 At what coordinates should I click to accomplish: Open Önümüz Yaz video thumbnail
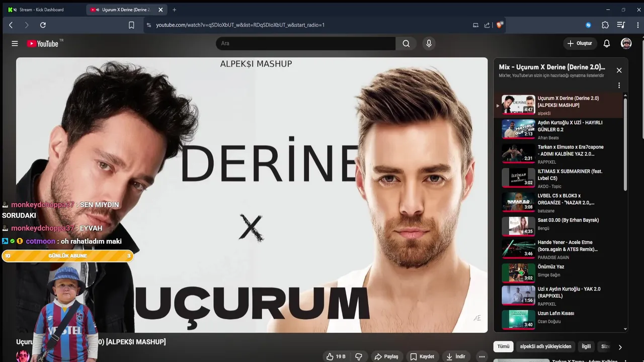tap(518, 273)
